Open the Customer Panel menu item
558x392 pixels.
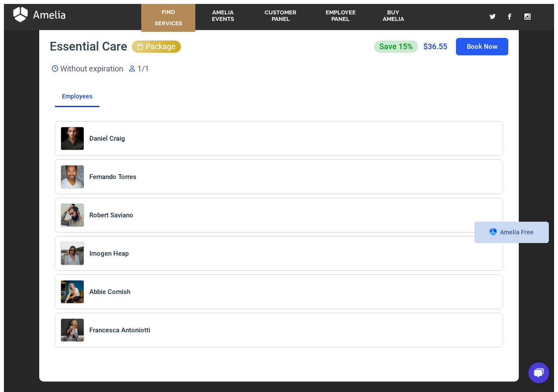click(280, 16)
